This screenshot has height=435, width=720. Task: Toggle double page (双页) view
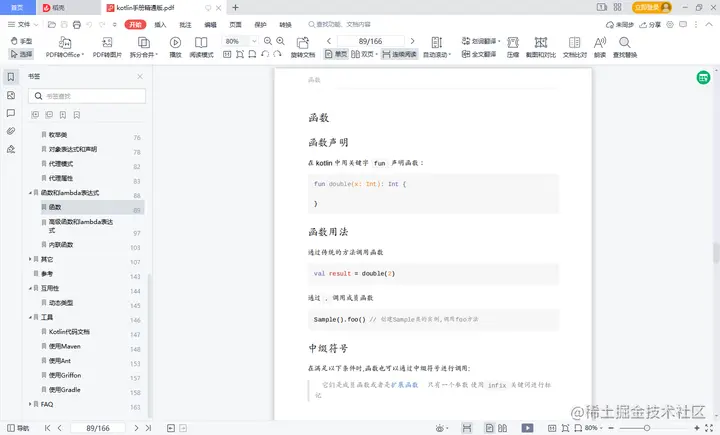coord(363,54)
